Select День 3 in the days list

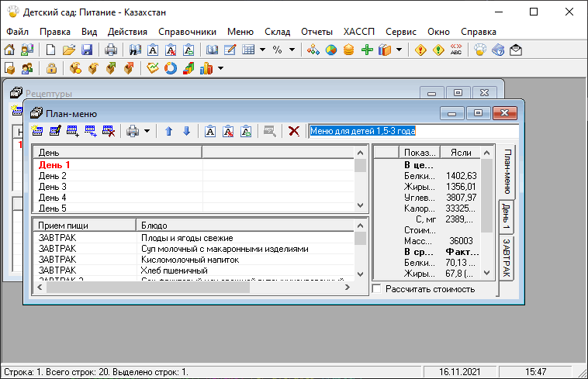53,187
